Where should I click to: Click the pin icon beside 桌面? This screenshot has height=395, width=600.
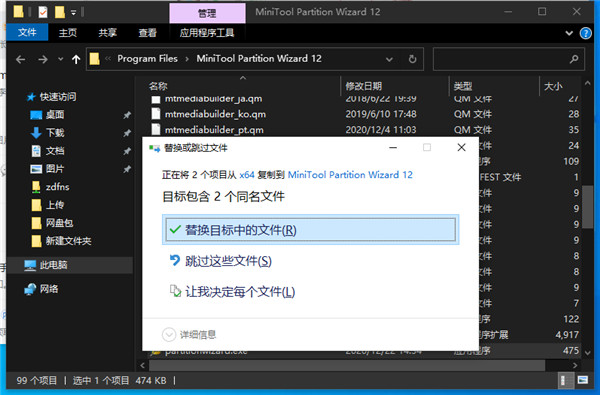(x=127, y=115)
